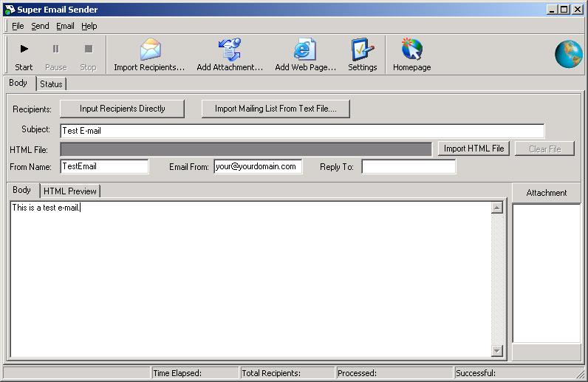Open the File menu
Viewport: 588px width, 382px height.
[x=18, y=26]
